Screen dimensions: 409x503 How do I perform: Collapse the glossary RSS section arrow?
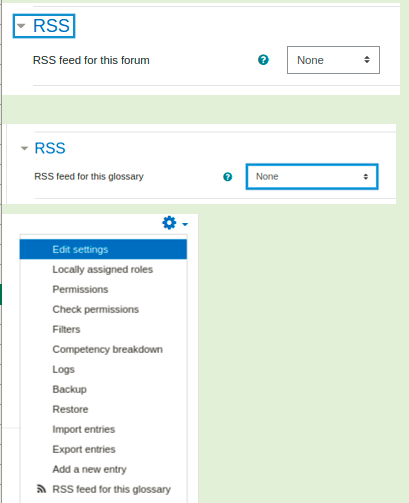[24, 148]
